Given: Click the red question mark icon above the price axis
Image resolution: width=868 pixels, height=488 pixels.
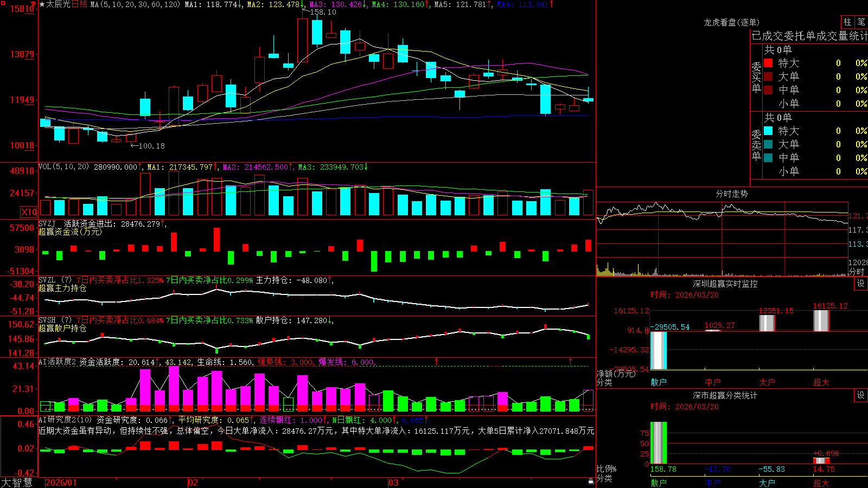Looking at the screenshot, I should click(x=34, y=4).
